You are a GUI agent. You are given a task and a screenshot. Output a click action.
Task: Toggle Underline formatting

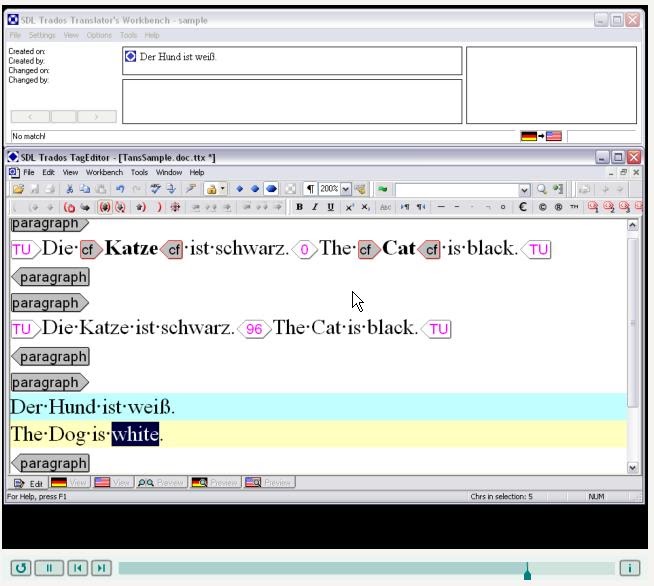tap(330, 207)
